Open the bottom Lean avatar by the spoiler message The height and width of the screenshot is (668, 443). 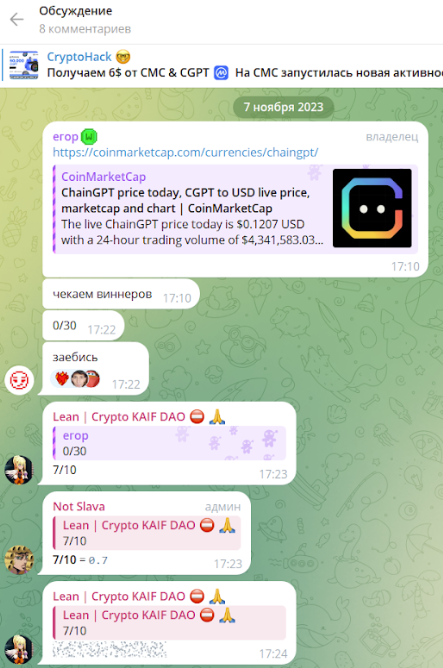[19, 649]
